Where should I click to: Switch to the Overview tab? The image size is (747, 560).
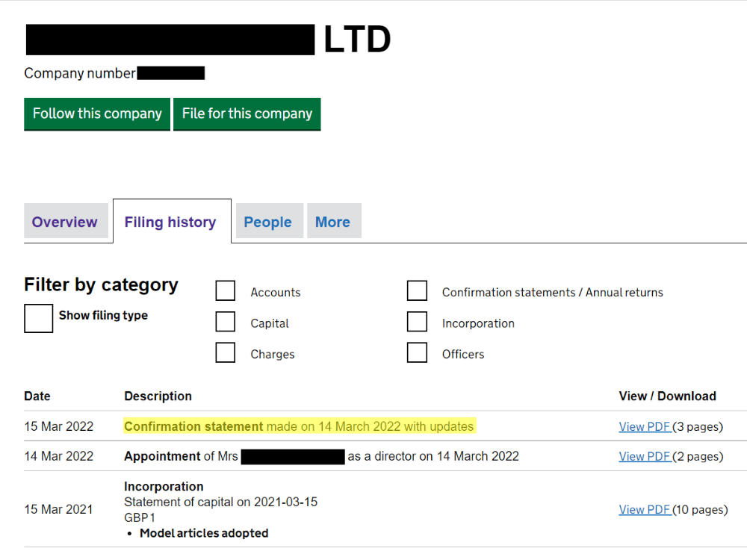click(x=65, y=222)
